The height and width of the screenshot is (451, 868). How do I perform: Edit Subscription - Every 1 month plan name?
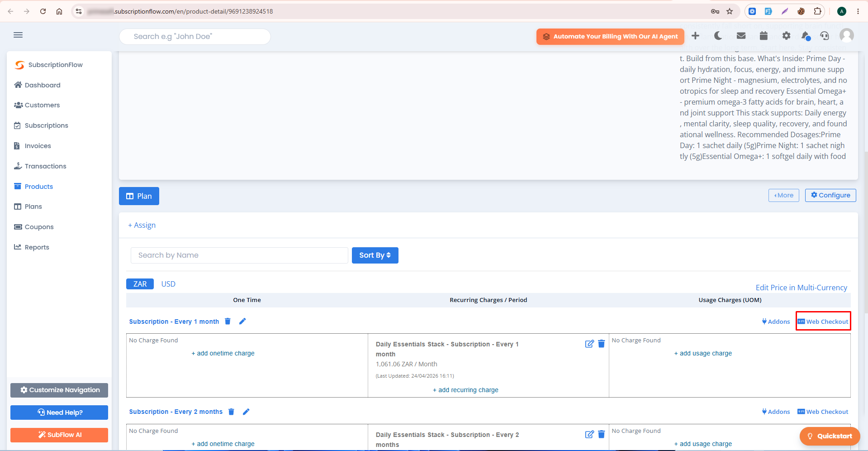pyautogui.click(x=242, y=321)
